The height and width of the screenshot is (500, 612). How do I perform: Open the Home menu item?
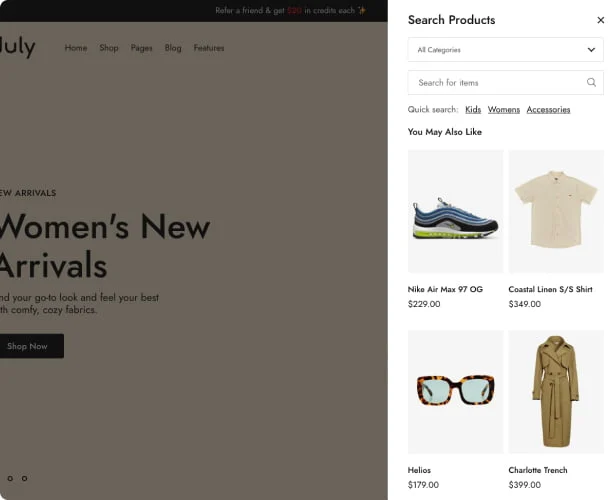coord(76,48)
